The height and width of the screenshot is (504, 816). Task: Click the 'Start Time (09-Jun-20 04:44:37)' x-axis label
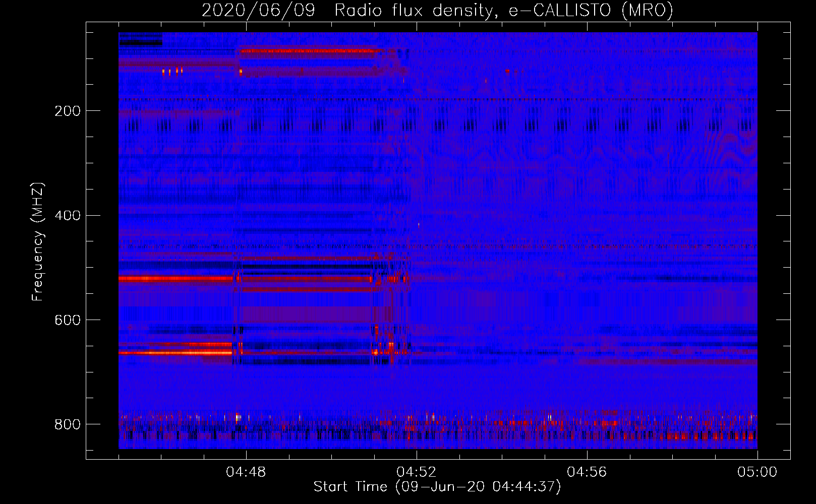coord(437,487)
